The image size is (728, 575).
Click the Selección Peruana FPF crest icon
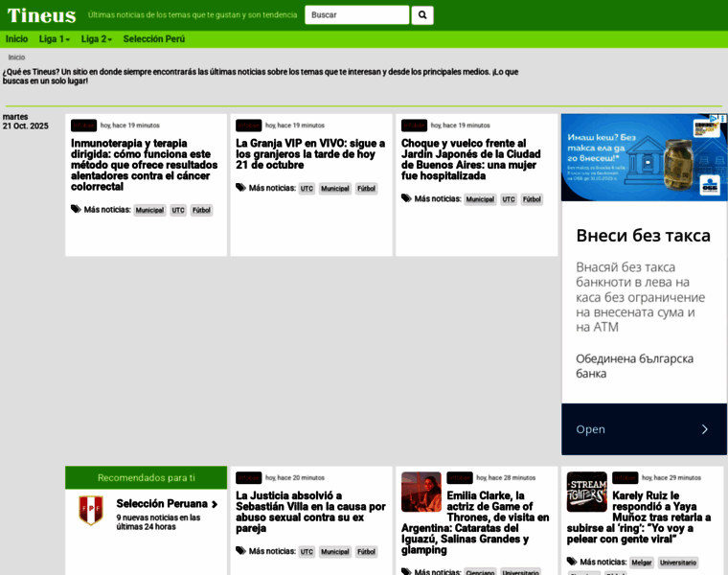pyautogui.click(x=91, y=510)
